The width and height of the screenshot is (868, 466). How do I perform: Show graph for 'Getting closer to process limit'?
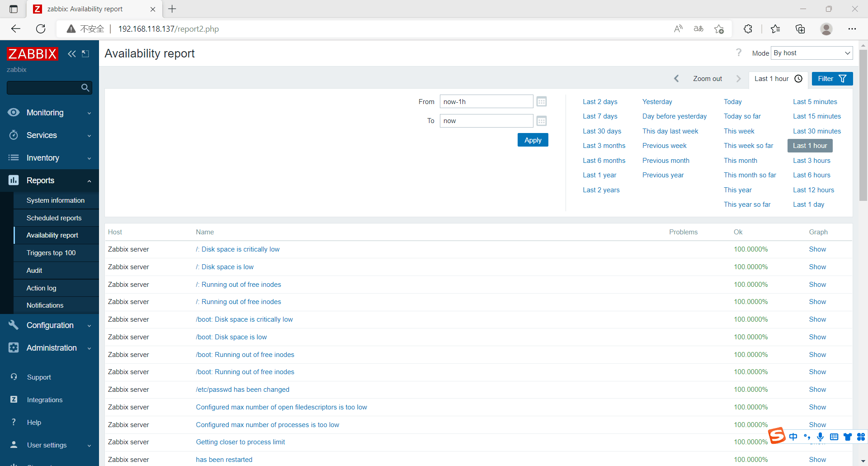(817, 442)
